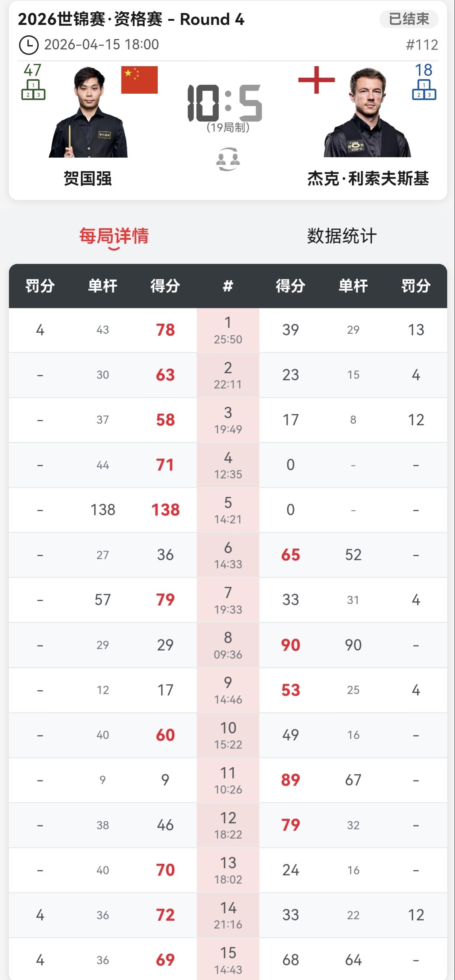The height and width of the screenshot is (980, 455).
Task: View 贺国强 player photo
Action: (x=88, y=112)
